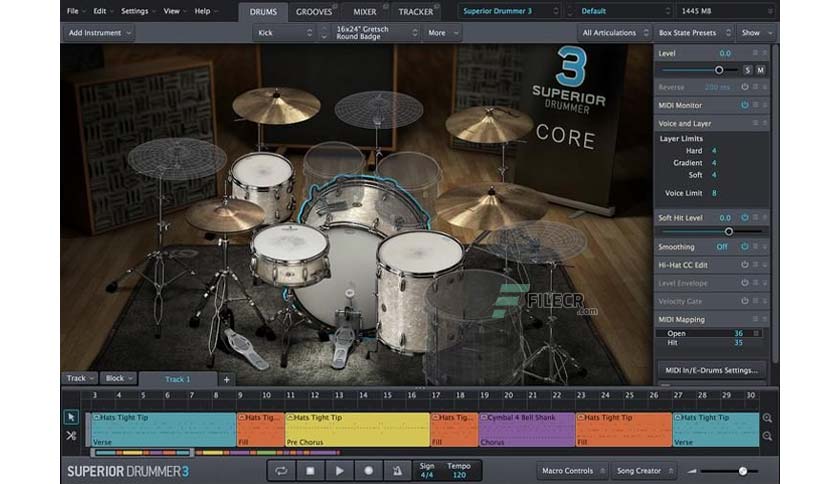
Task: Open the Settings menu
Action: [137, 11]
